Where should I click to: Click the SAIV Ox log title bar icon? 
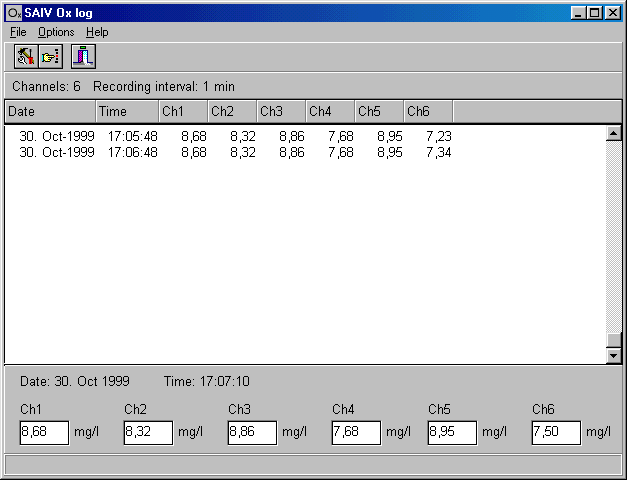[14, 13]
